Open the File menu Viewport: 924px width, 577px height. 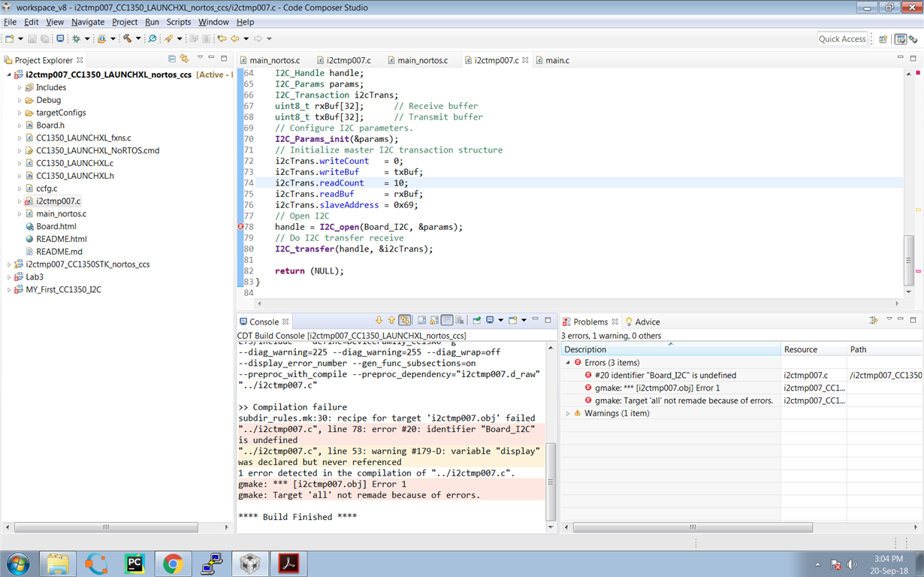click(10, 22)
